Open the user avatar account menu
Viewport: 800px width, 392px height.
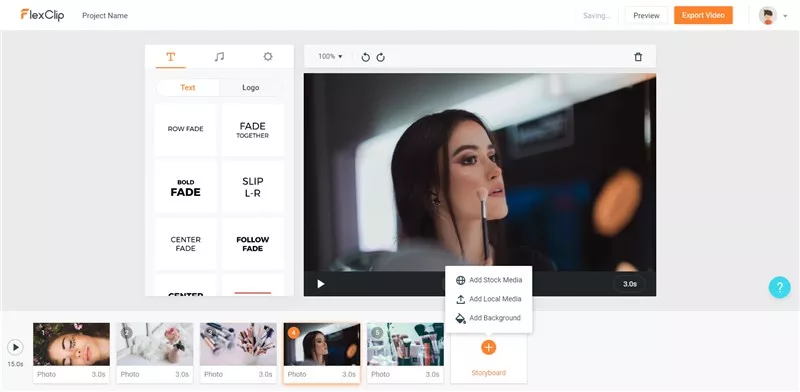[x=767, y=15]
